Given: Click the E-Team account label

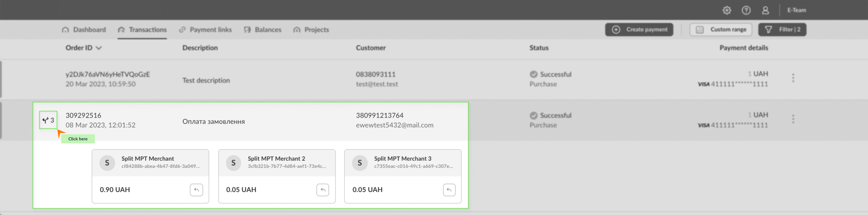Looking at the screenshot, I should point(796,10).
